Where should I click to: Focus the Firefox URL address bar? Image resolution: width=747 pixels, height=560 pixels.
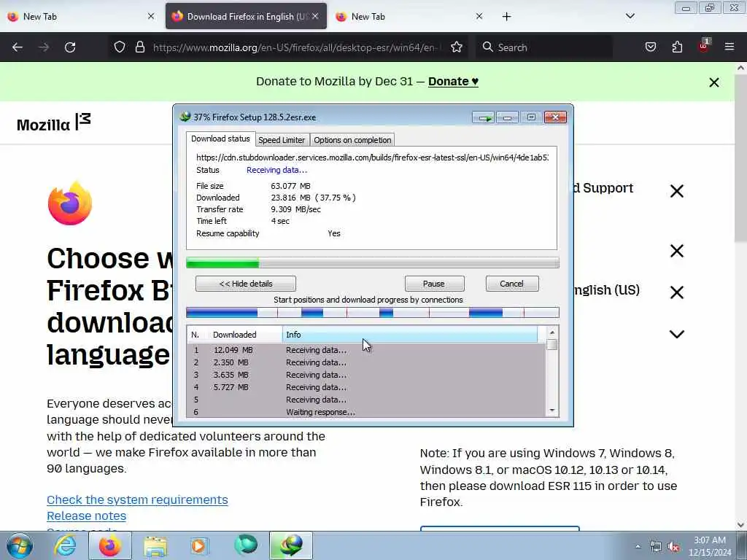[x=295, y=47]
